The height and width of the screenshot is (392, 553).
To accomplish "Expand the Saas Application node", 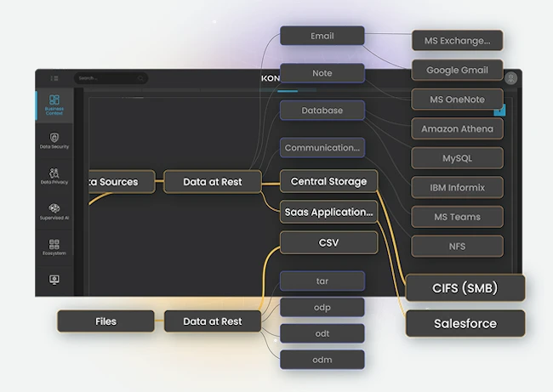I will pos(328,212).
